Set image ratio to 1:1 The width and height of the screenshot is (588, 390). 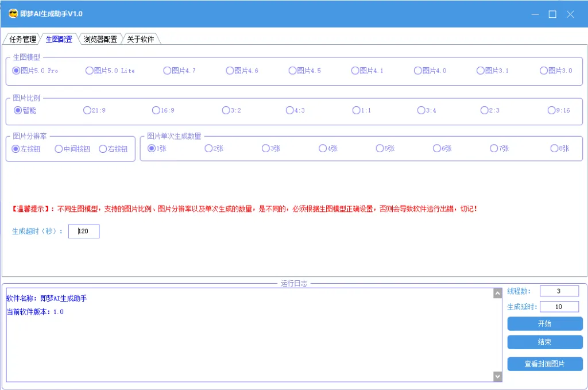[362, 110]
